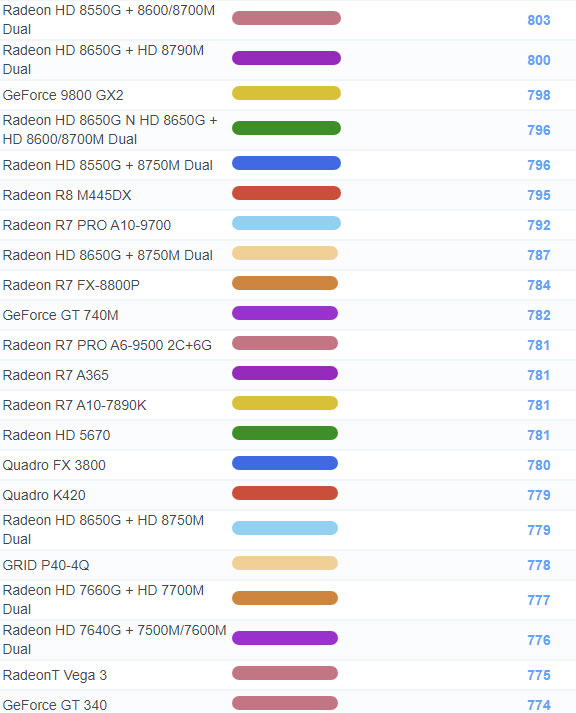Click score 792 value
Screen dimensions: 576x713
[539, 225]
